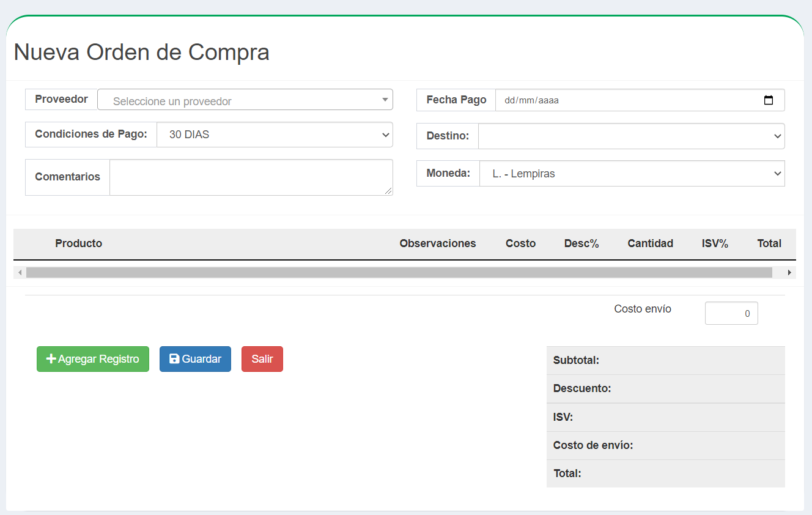
Task: Click the Destino dropdown chevron icon
Action: 777,136
